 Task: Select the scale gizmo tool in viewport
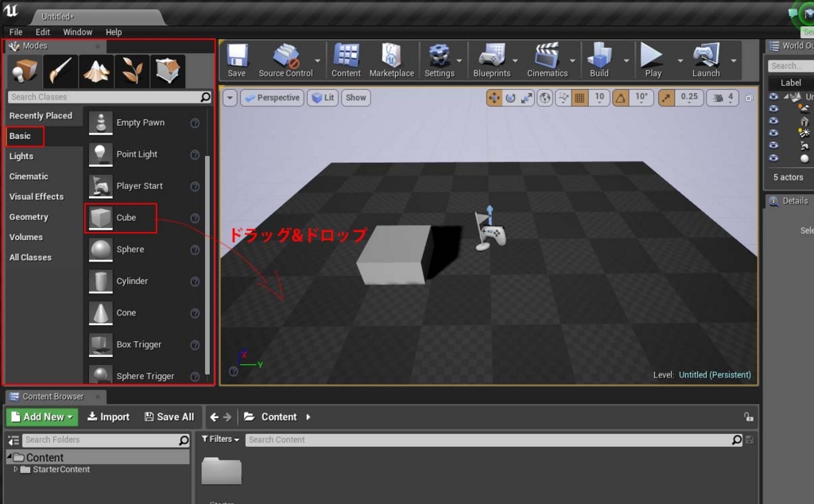point(527,98)
